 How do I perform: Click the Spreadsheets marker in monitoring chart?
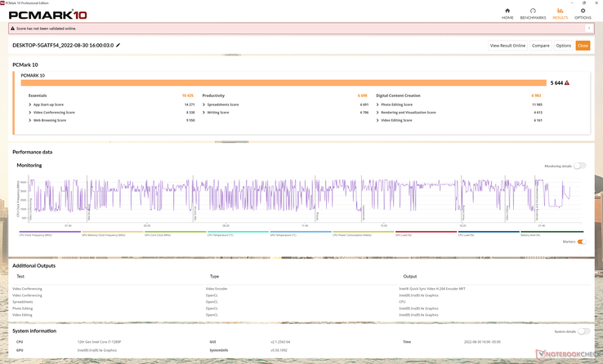(x=364, y=213)
